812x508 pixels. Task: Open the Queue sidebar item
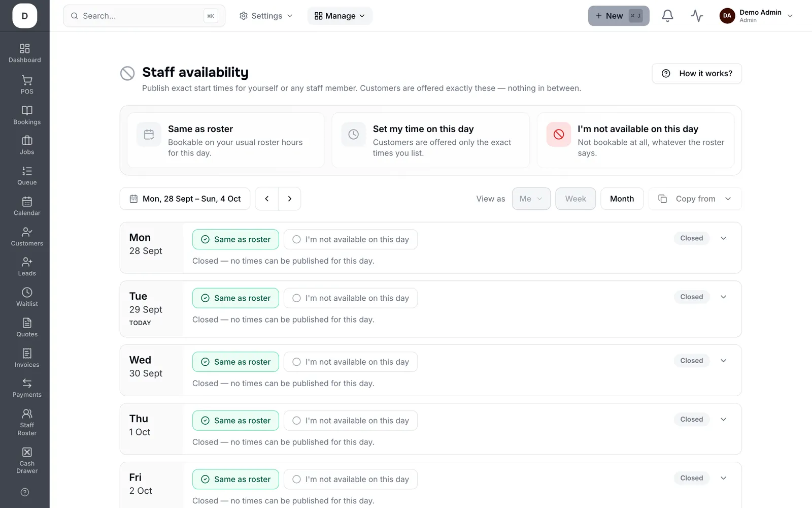[27, 175]
